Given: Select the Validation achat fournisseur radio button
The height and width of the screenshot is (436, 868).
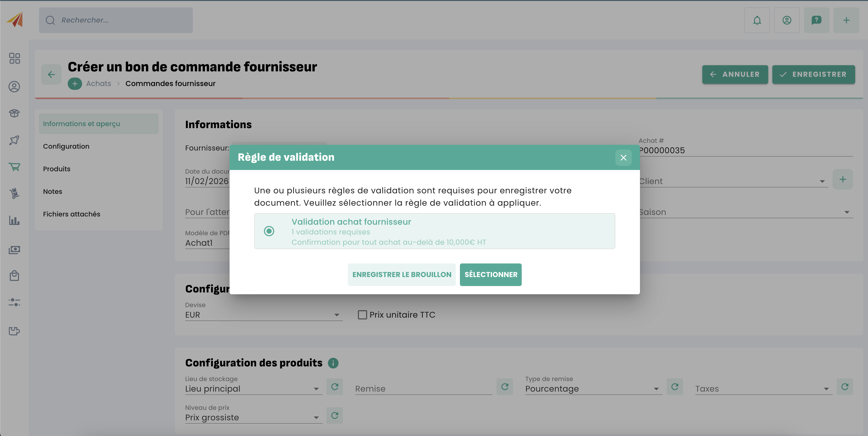Looking at the screenshot, I should 269,231.
